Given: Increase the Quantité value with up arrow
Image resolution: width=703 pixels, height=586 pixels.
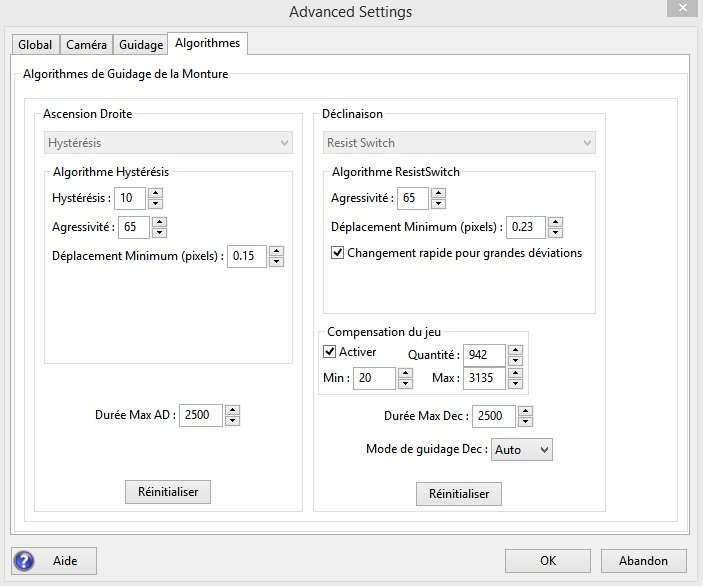Looking at the screenshot, I should click(516, 350).
